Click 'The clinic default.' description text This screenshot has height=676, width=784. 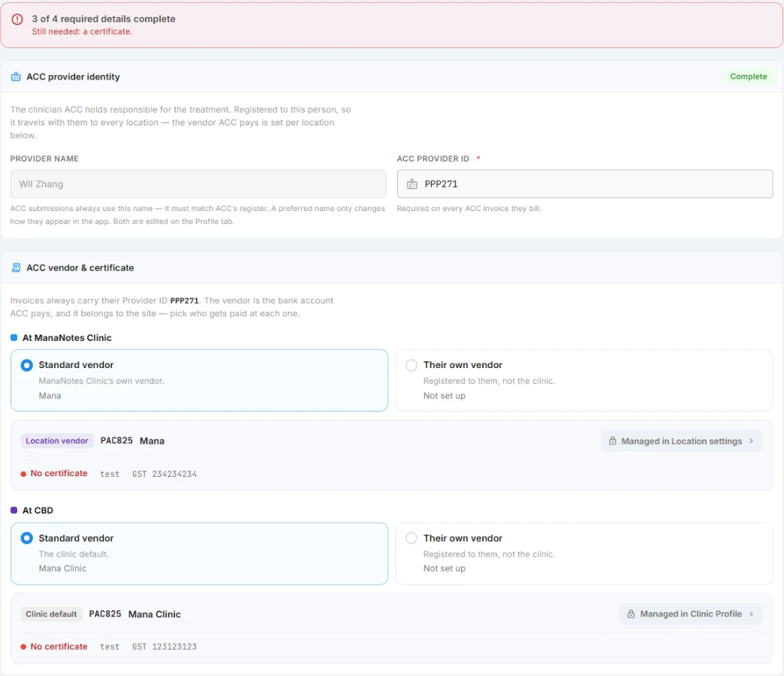coord(74,554)
